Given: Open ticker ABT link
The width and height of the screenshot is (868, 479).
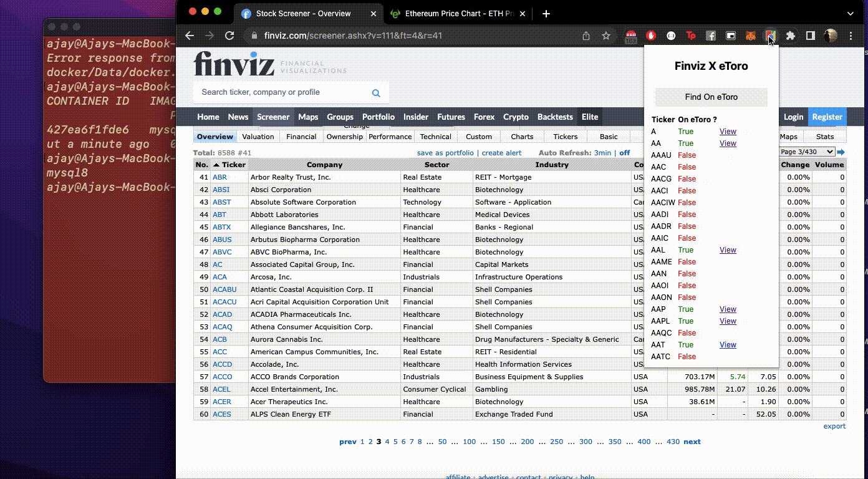Looking at the screenshot, I should (x=219, y=215).
